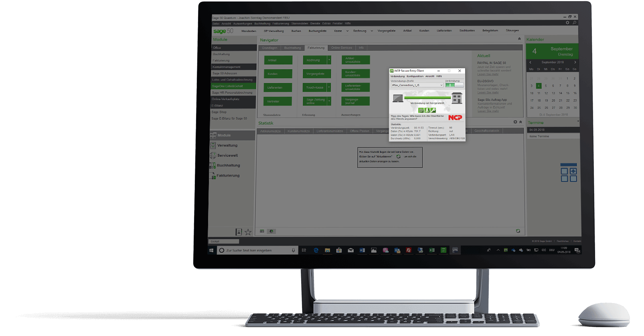Go to previous month in calendar
Viewport: 644px width, 336px height.
click(530, 62)
